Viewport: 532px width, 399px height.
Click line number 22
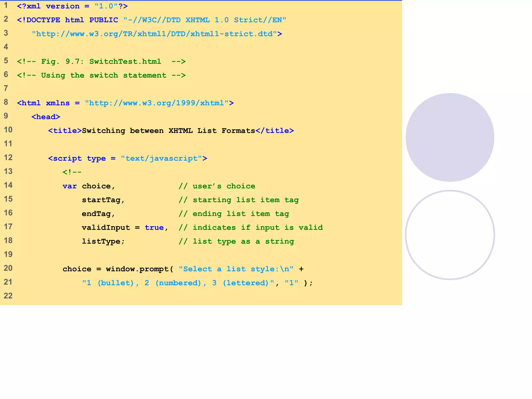point(8,296)
